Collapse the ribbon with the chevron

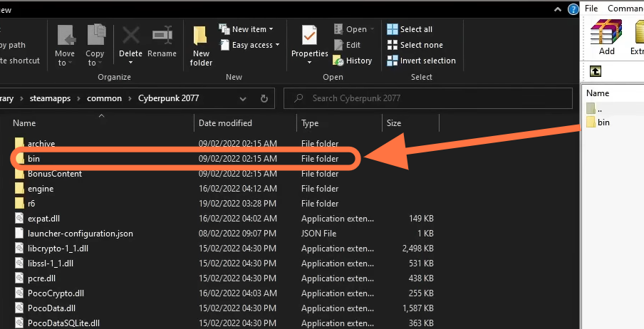pyautogui.click(x=557, y=9)
